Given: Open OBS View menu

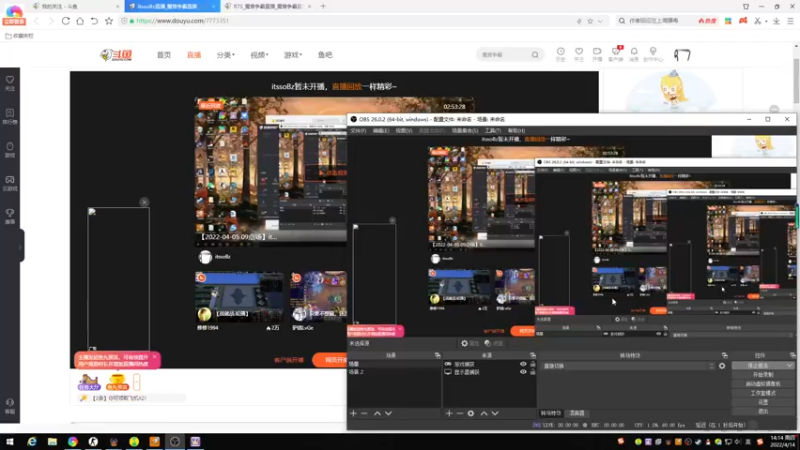Looking at the screenshot, I should pos(404,131).
